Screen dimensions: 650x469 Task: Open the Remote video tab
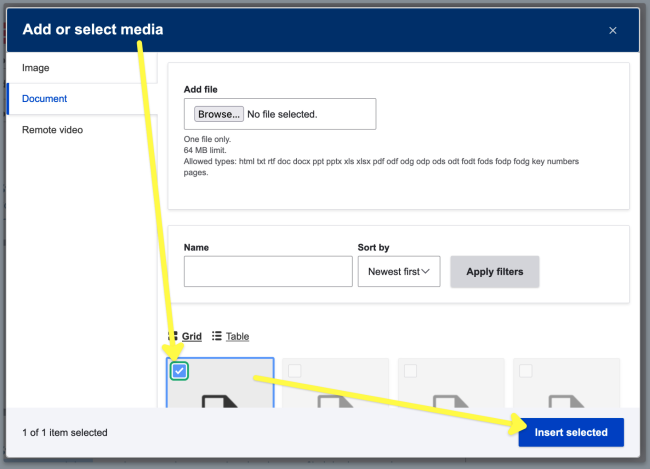[52, 130]
